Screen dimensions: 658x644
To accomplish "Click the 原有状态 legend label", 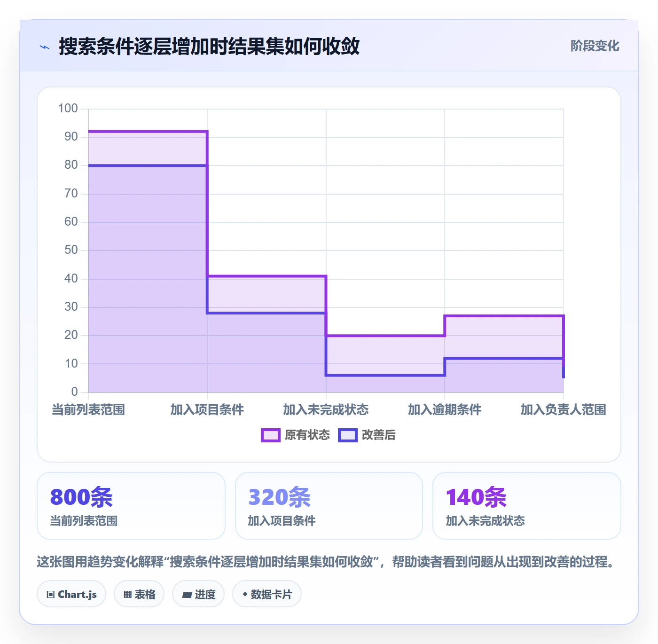I will pyautogui.click(x=307, y=435).
